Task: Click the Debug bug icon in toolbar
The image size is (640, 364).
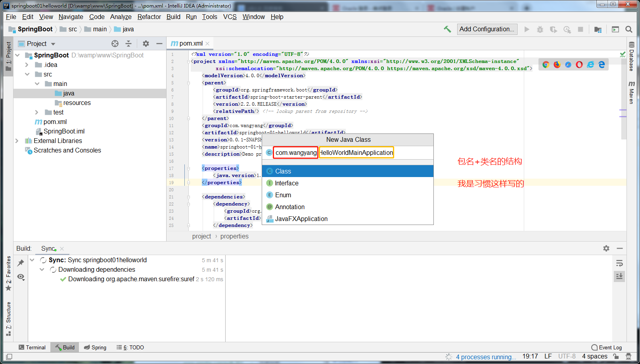Action: 540,29
